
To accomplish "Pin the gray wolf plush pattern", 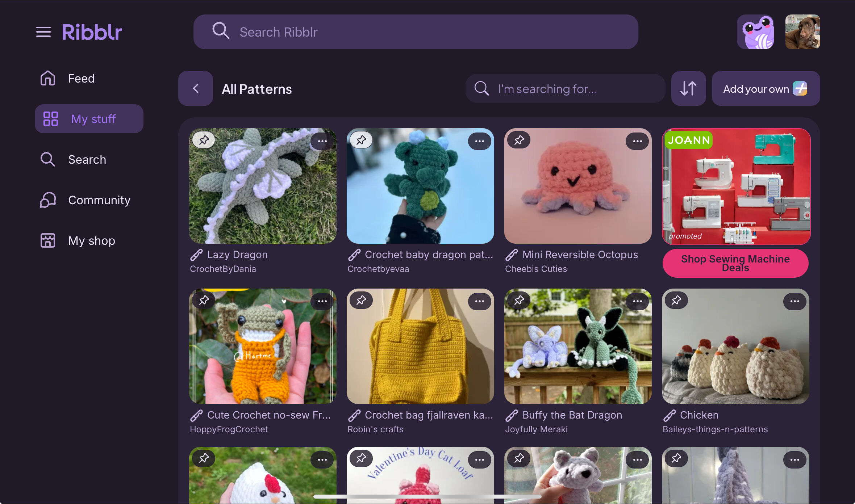I will (519, 458).
